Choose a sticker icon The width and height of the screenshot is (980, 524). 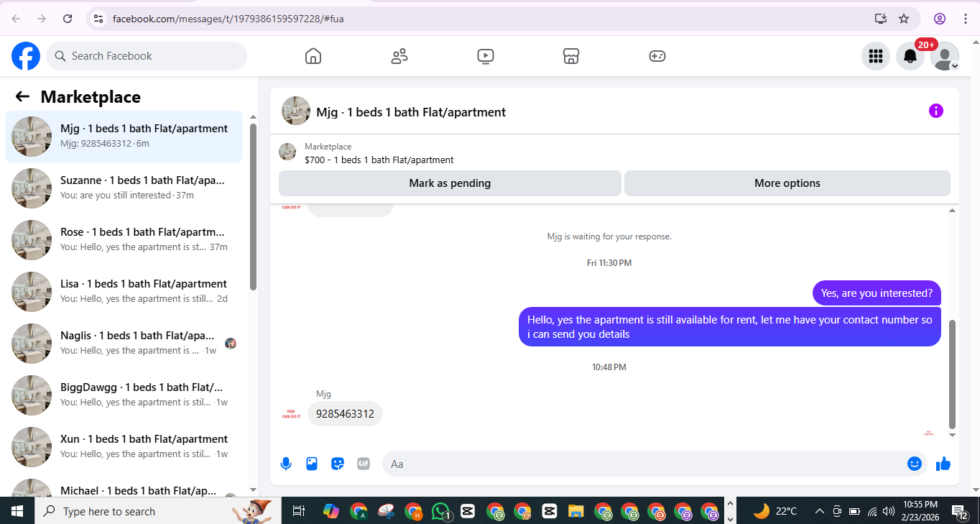point(338,464)
